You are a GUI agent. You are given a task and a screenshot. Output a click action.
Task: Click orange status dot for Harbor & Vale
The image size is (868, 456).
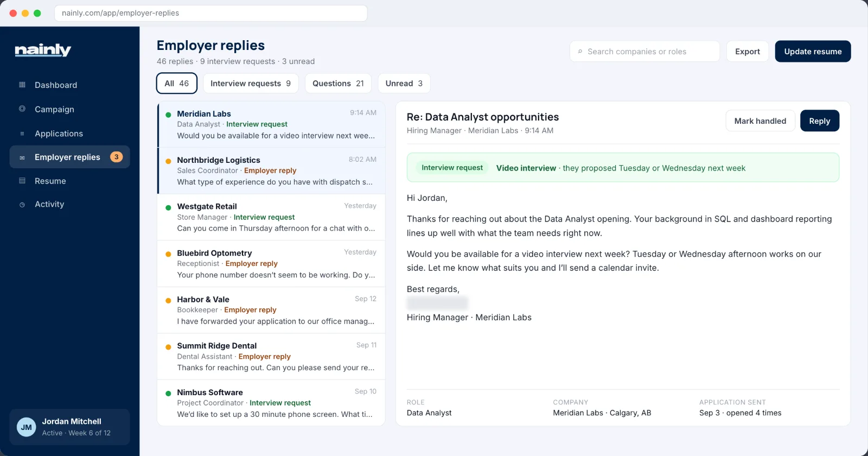coord(168,300)
